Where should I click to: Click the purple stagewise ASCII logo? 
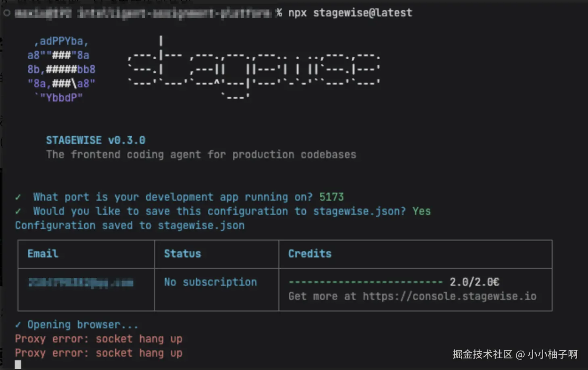point(61,69)
